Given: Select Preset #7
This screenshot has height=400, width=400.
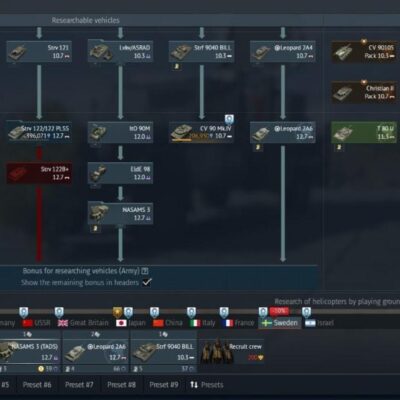Looking at the screenshot, I should click(79, 385).
